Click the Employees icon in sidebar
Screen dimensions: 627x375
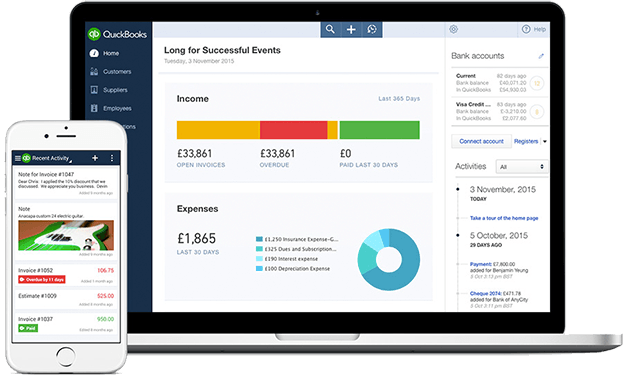tap(94, 108)
